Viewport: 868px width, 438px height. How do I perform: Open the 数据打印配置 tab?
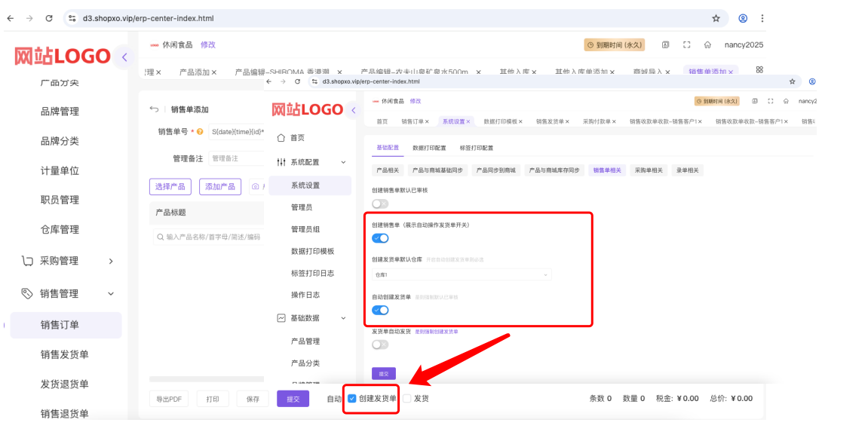pyautogui.click(x=429, y=148)
